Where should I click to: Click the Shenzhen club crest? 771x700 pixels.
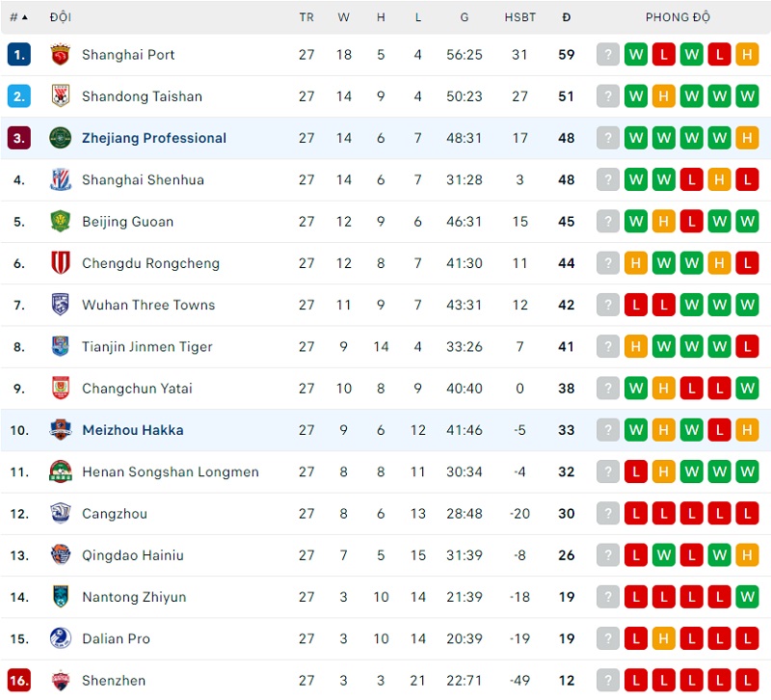(x=61, y=680)
